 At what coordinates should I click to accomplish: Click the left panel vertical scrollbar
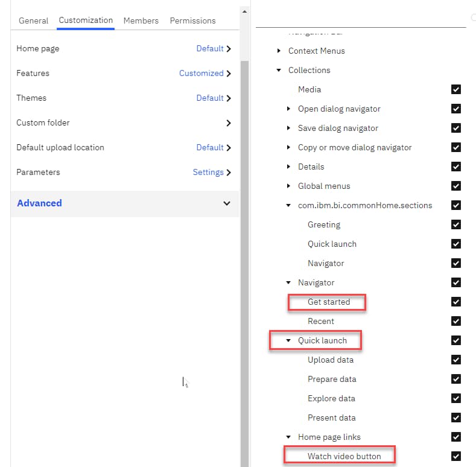[x=244, y=241]
